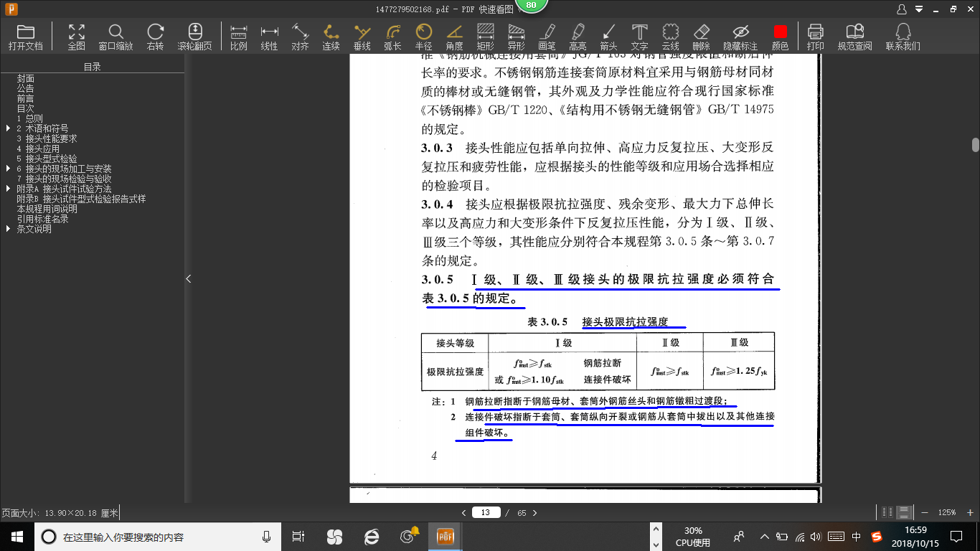Select the 半径 radius measurement tool

(424, 37)
